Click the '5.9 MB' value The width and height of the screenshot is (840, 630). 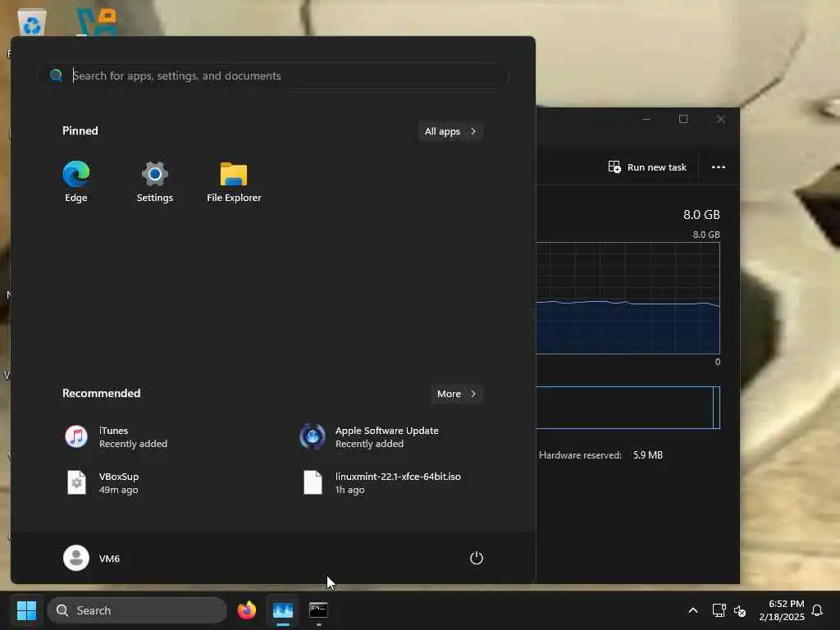(x=648, y=454)
